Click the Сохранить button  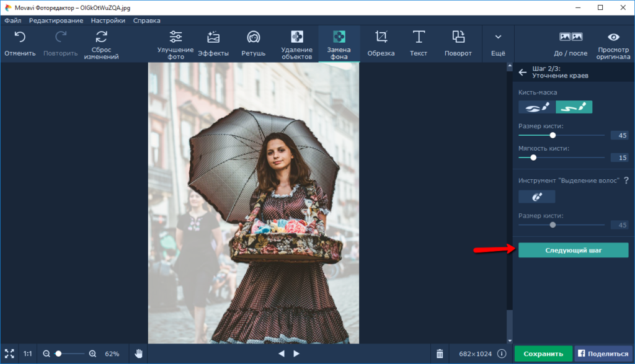[x=543, y=353]
